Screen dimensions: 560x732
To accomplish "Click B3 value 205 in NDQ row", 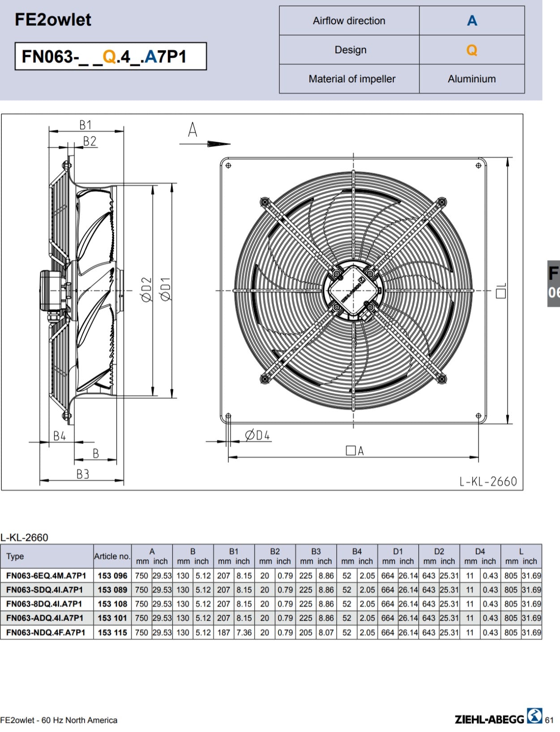I will [306, 633].
